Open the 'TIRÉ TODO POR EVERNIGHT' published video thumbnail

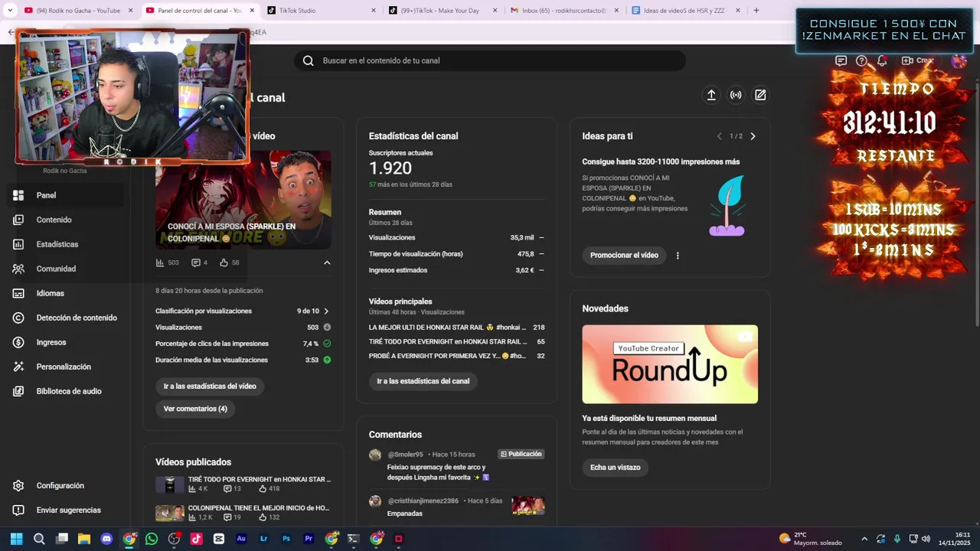[169, 484]
